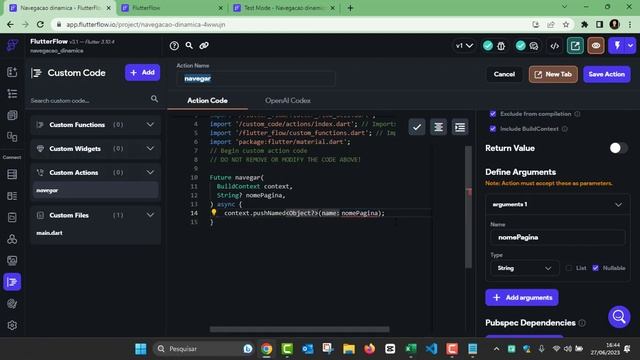Click the preview eye icon

point(596,46)
